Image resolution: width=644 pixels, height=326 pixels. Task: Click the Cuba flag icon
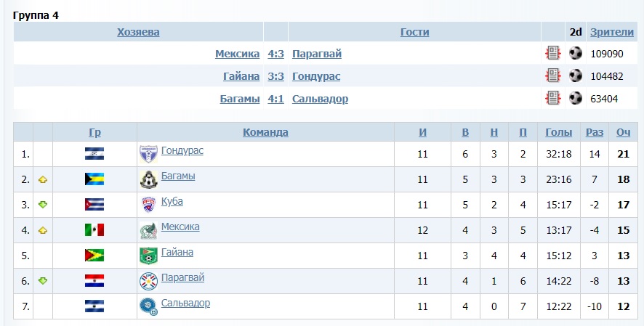click(94, 205)
